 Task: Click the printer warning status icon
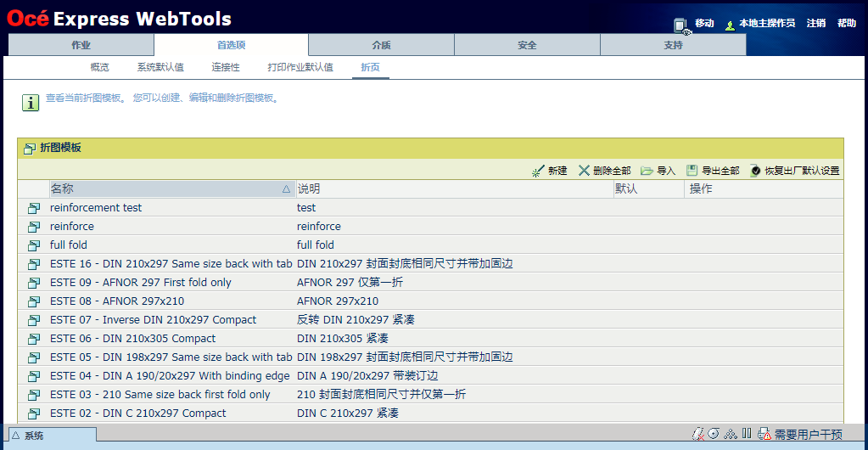764,434
